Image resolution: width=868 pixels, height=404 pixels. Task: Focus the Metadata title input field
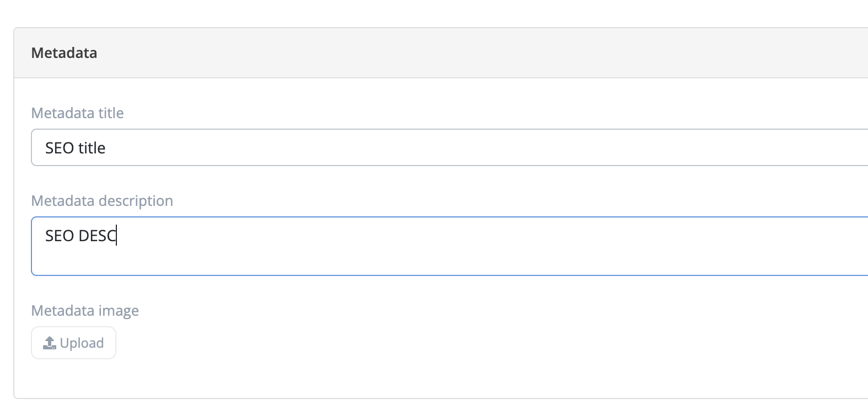click(x=441, y=148)
